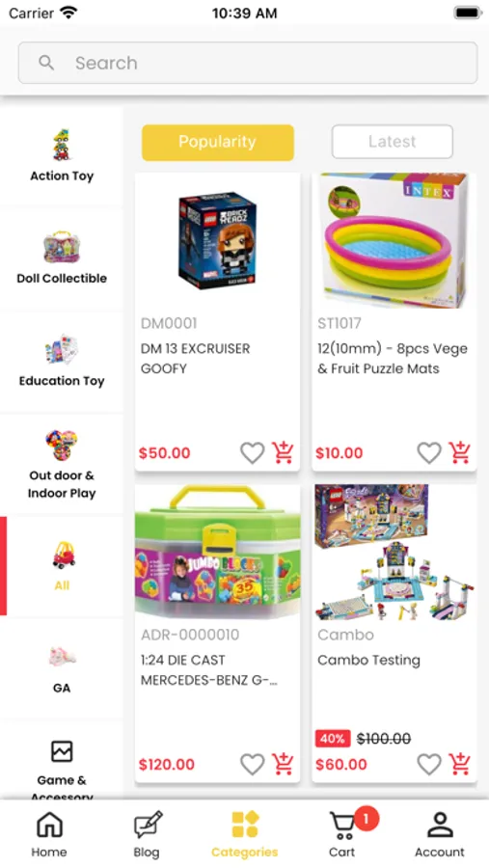
Task: Sort products by Latest
Action: [393, 142]
